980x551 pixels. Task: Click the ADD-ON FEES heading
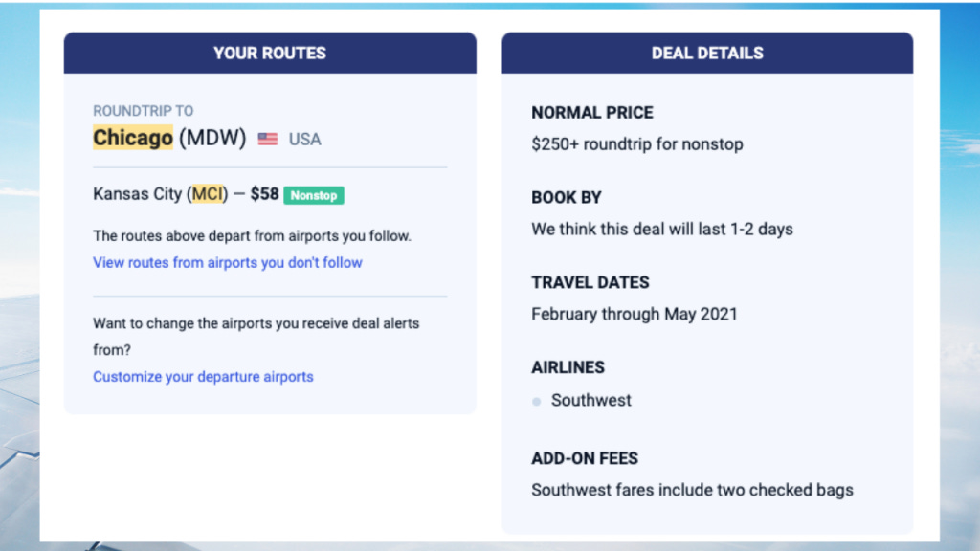coord(585,458)
